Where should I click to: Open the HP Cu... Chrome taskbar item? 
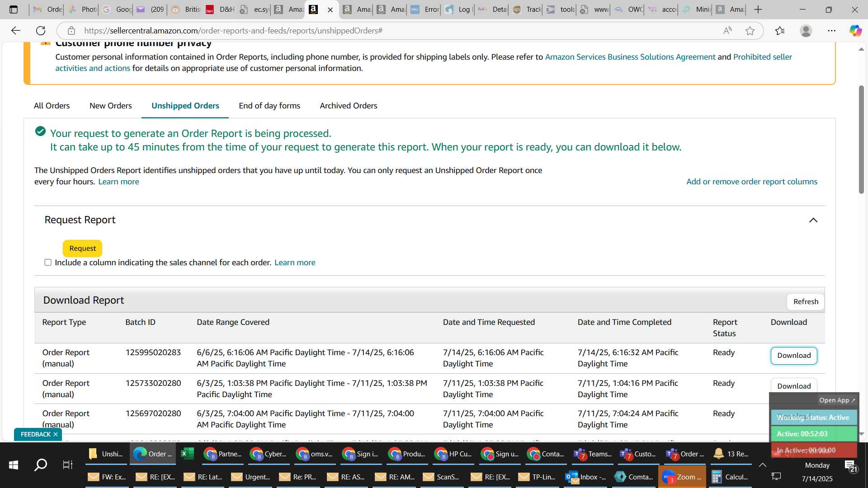pos(453,454)
